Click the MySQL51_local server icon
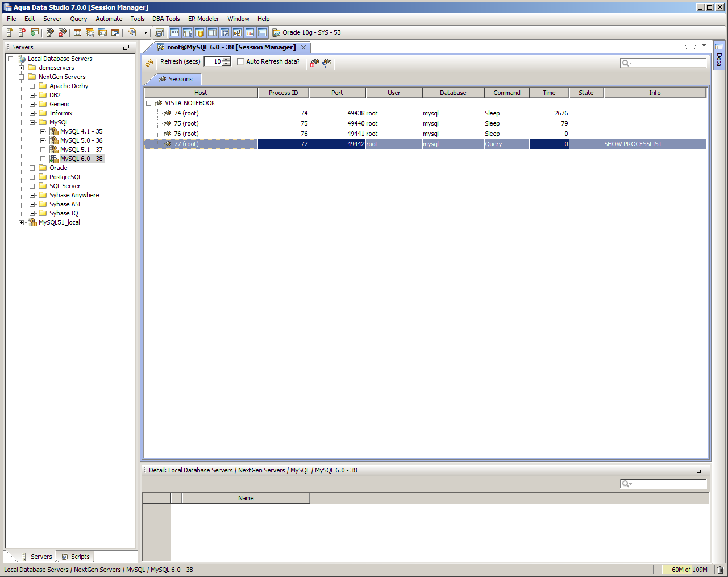Screen dimensions: 728x577 (x=32, y=222)
